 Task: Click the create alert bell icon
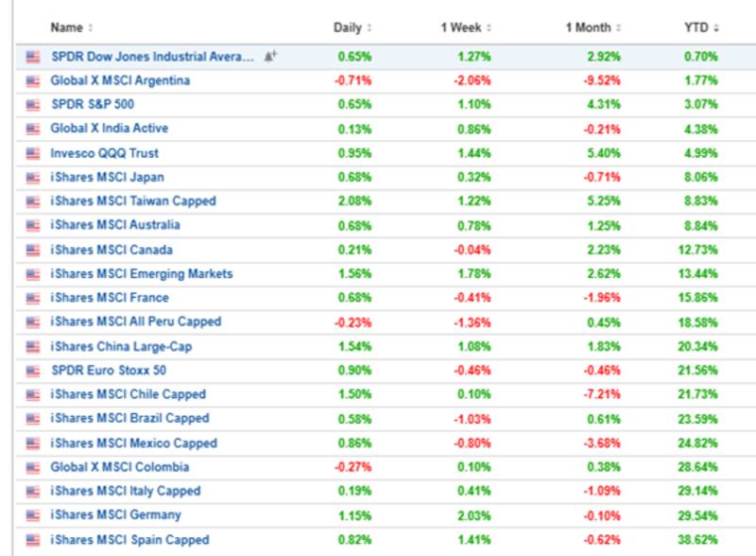269,57
